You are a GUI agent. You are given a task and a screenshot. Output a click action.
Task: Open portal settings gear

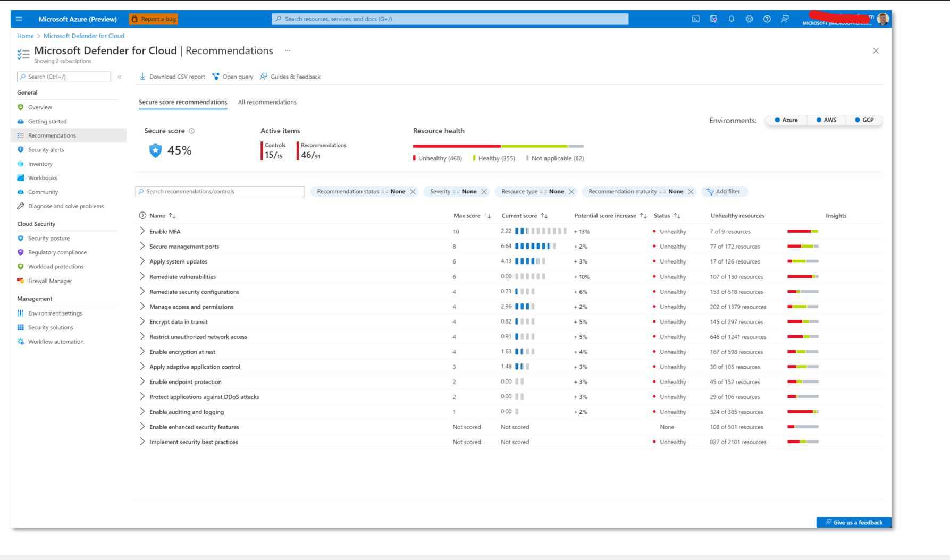click(x=749, y=19)
